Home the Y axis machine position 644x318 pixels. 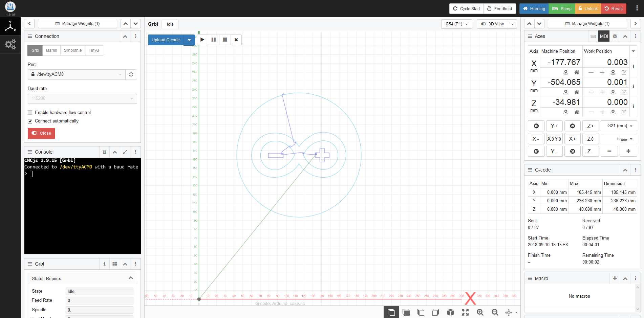pyautogui.click(x=577, y=92)
